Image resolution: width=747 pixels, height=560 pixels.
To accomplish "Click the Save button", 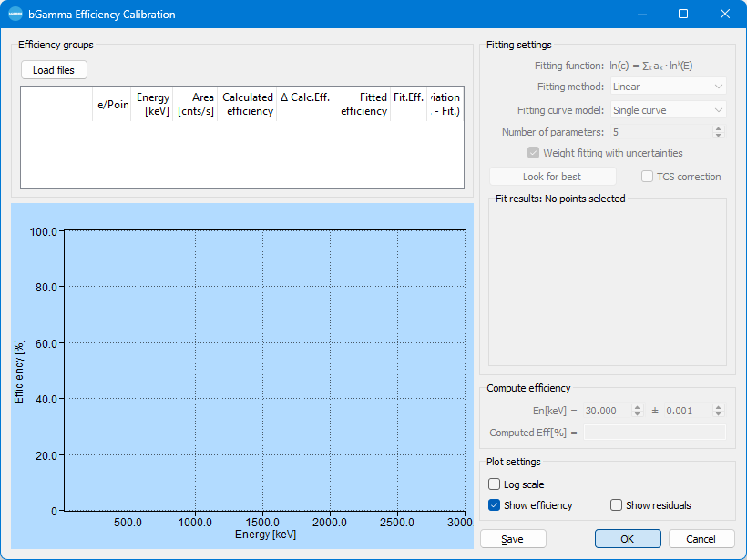I will point(513,539).
